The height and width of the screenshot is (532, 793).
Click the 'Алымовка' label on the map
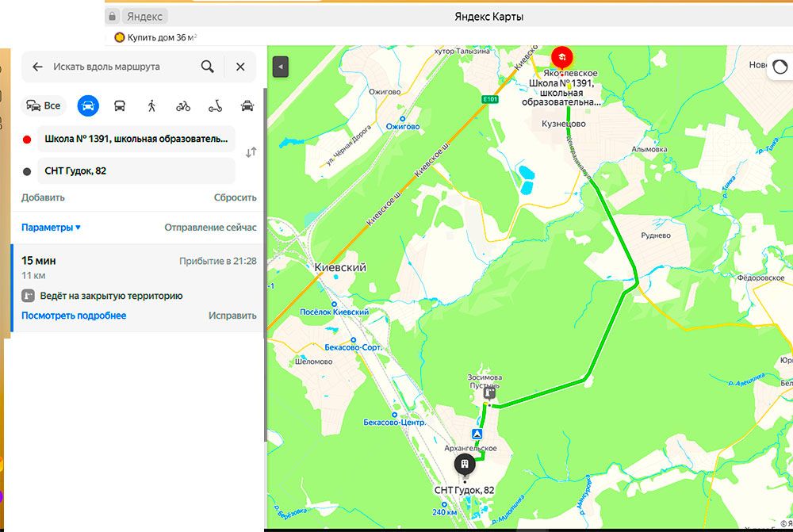[649, 149]
